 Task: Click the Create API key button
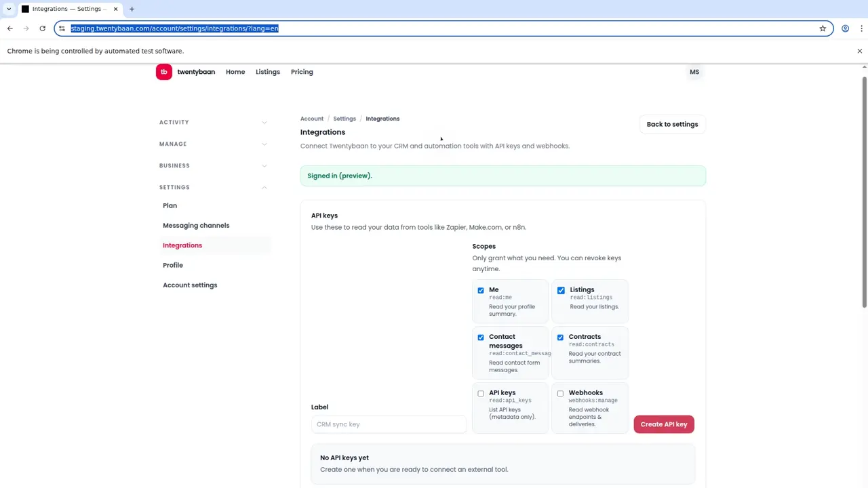click(663, 424)
